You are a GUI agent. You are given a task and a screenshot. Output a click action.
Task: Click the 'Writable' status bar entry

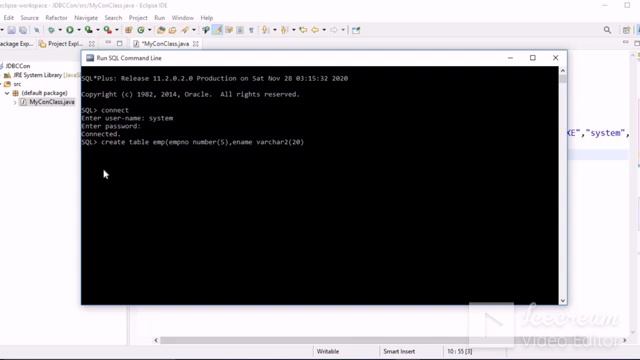pyautogui.click(x=328, y=351)
